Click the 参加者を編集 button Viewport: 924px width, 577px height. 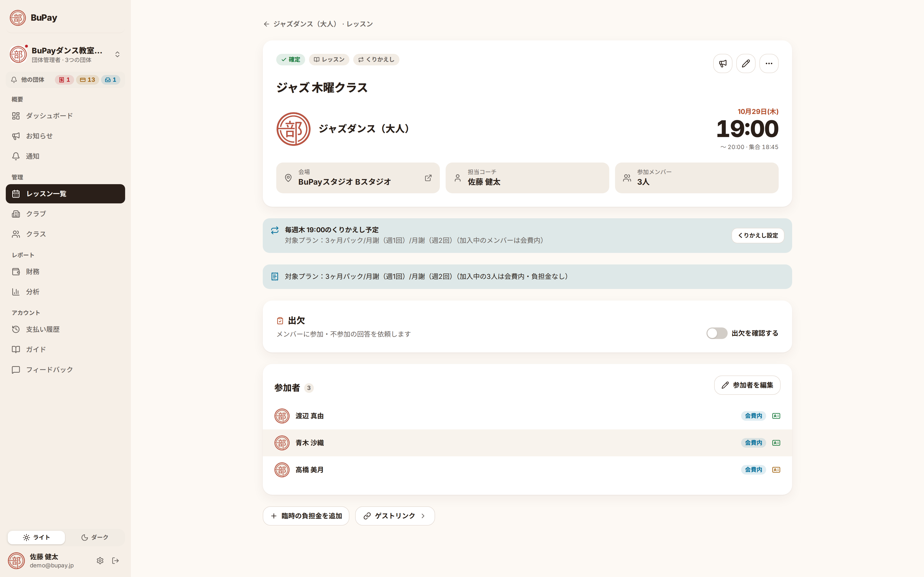(x=747, y=385)
